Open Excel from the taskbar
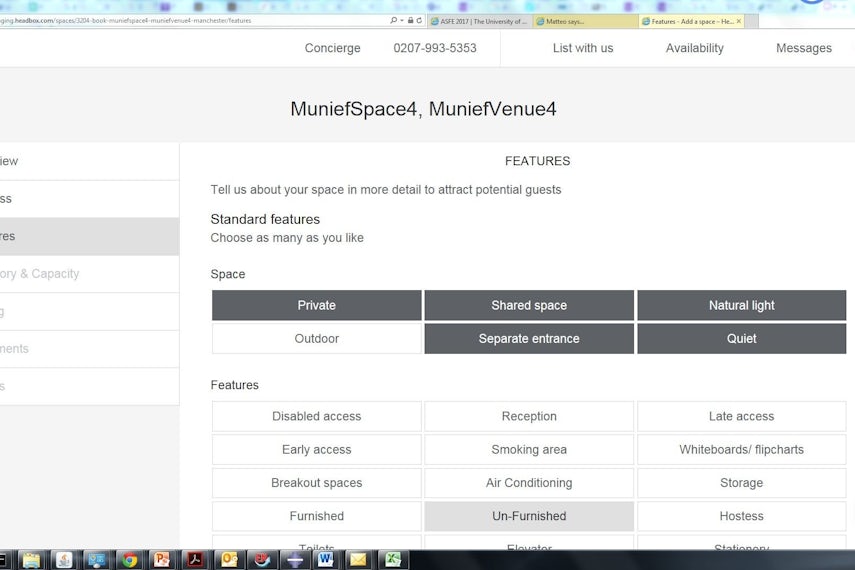The width and height of the screenshot is (855, 570). [x=394, y=560]
